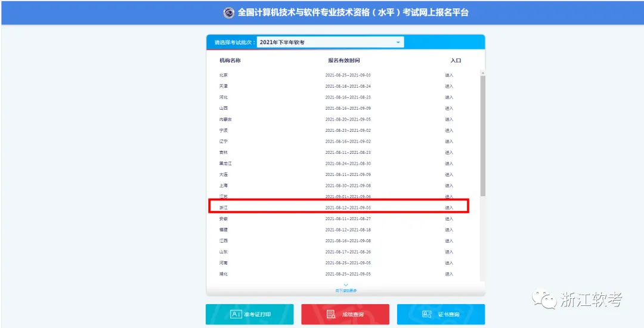Click the 宁波 institution name
This screenshot has width=644, height=328.
224,131
